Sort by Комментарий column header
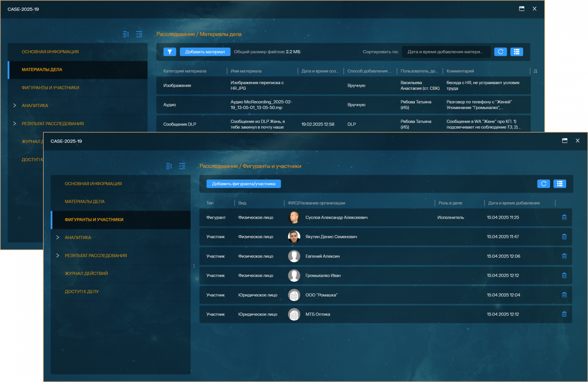Screen dimensions: 588x382 tap(460, 71)
